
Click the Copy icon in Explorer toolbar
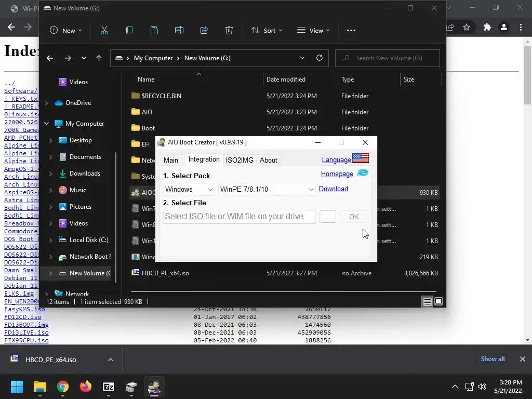tap(129, 31)
